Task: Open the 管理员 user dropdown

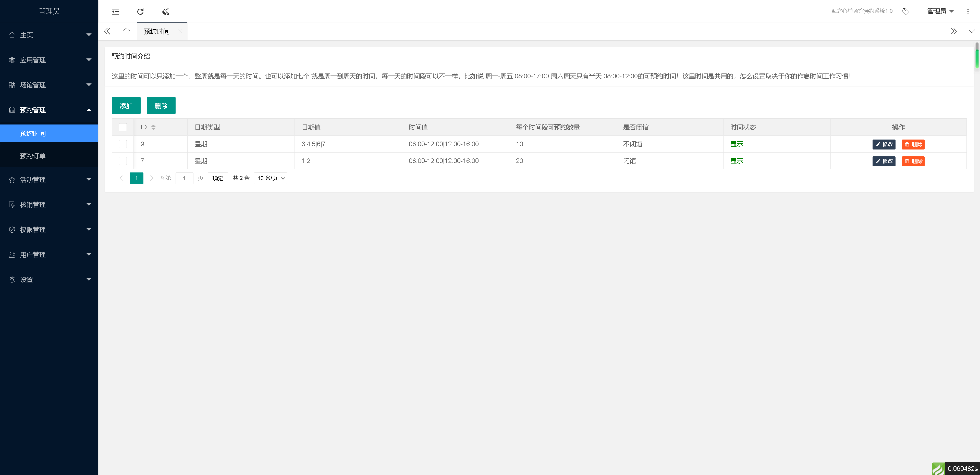Action: [x=940, y=11]
